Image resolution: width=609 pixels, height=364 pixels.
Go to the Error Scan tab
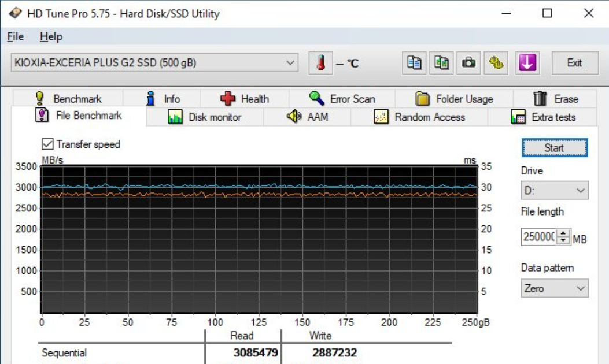342,99
